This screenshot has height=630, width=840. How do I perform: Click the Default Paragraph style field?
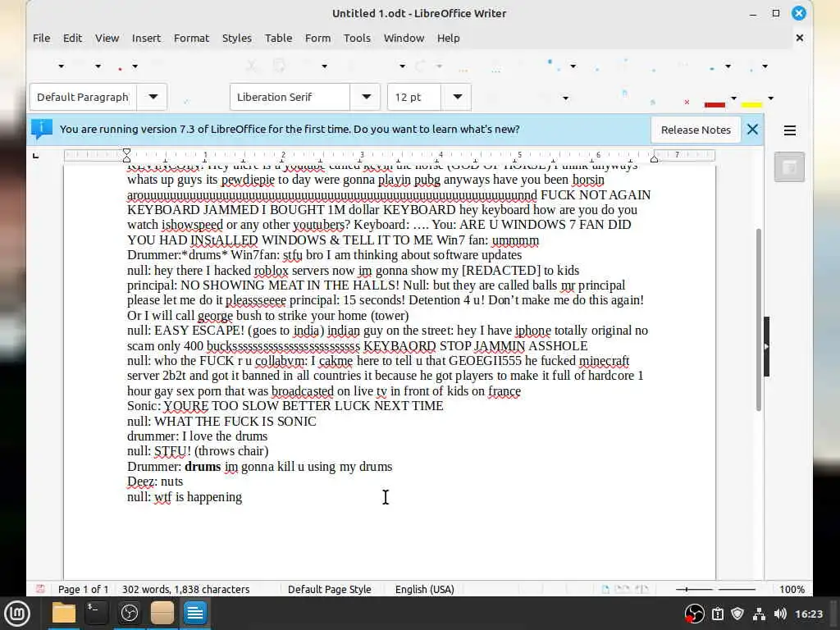(x=83, y=97)
